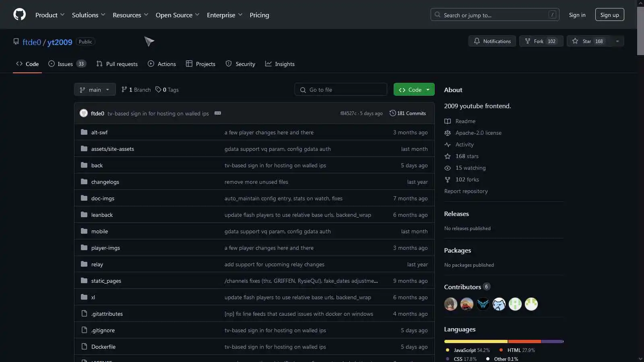This screenshot has width=644, height=362.
Task: Open the main branch dropdown
Action: tap(95, 90)
